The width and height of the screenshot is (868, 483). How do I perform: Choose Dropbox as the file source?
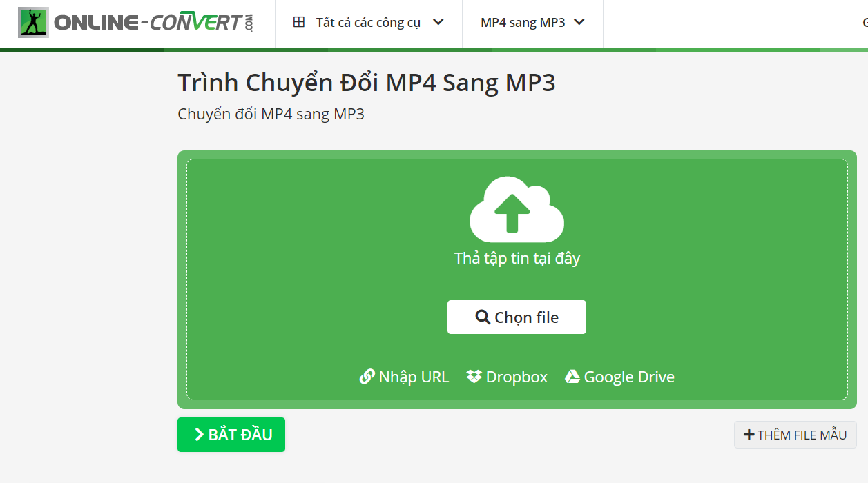tap(508, 377)
